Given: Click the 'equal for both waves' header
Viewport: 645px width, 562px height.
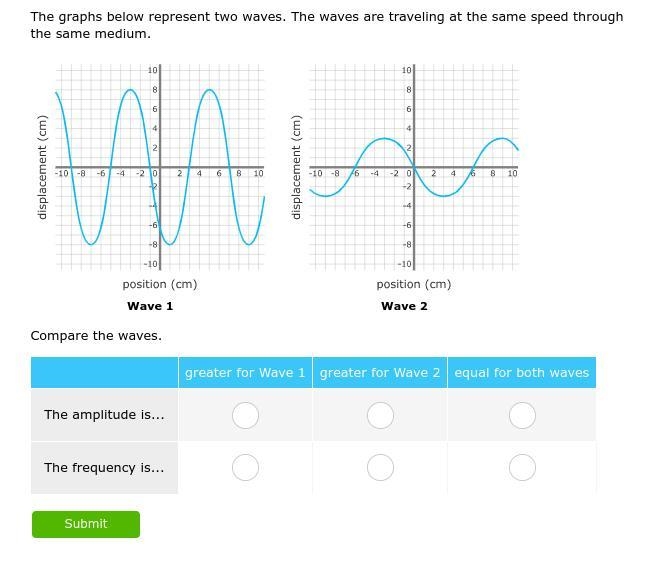Looking at the screenshot, I should click(x=522, y=373).
